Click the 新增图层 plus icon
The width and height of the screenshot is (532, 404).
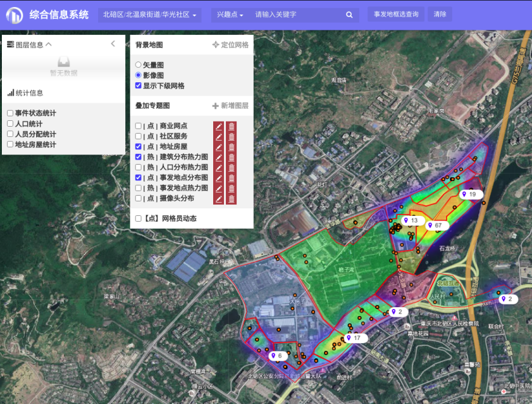[x=216, y=106]
